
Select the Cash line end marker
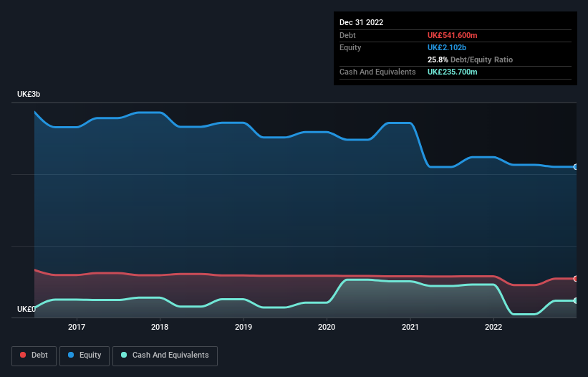pos(576,301)
